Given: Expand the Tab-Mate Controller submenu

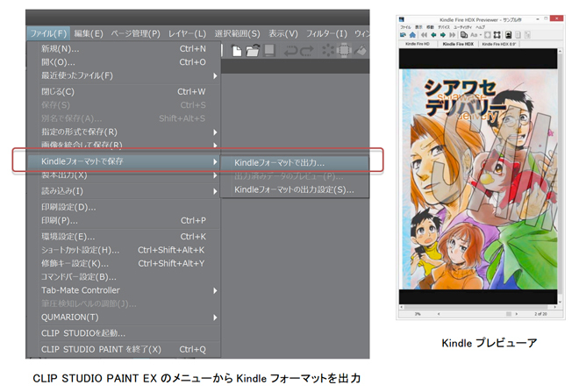Looking at the screenshot, I should click(124, 290).
